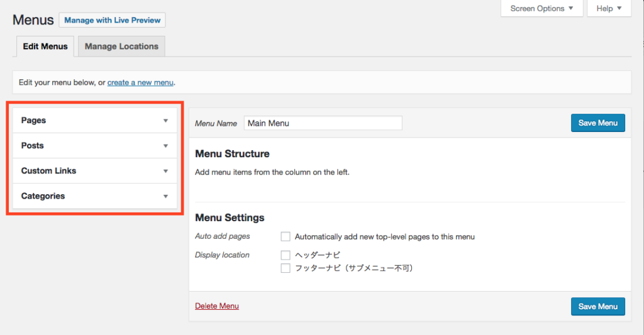Click the Pages section title
This screenshot has width=644, height=335.
click(x=34, y=120)
